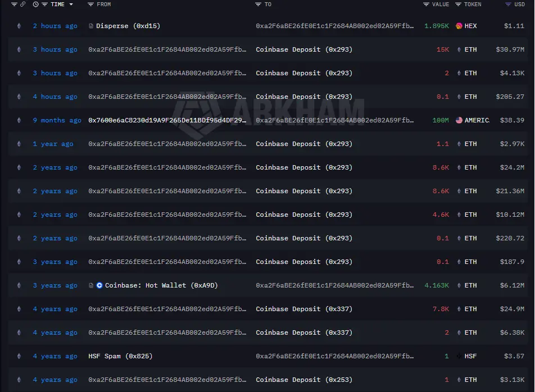Open Coinbase Deposit (0x337) in $24.9M row
Viewport: 535px width, 392px height.
point(304,309)
